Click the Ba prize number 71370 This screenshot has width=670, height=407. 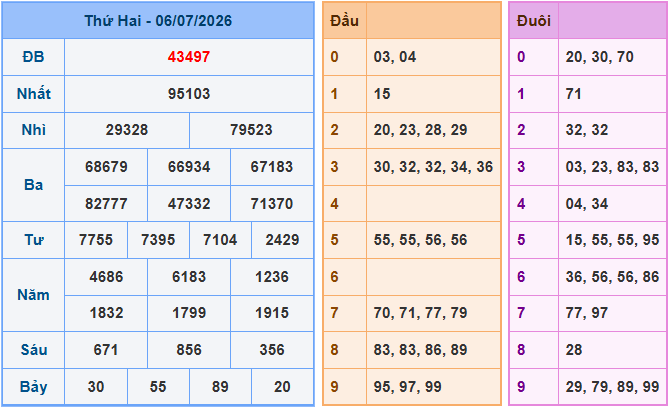(x=272, y=203)
